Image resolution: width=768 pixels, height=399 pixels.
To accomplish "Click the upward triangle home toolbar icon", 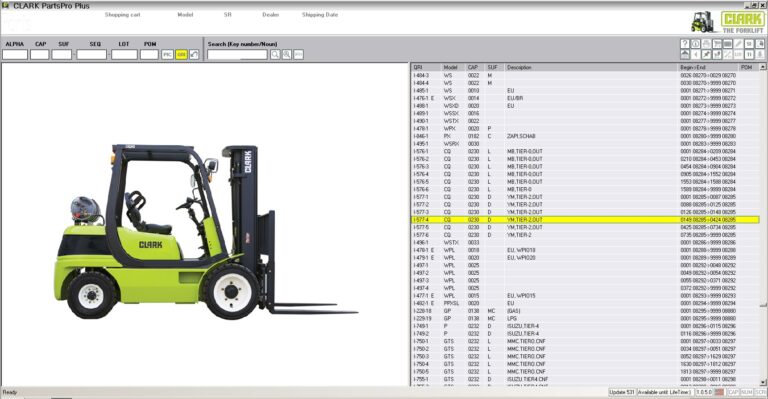I will click(x=685, y=54).
